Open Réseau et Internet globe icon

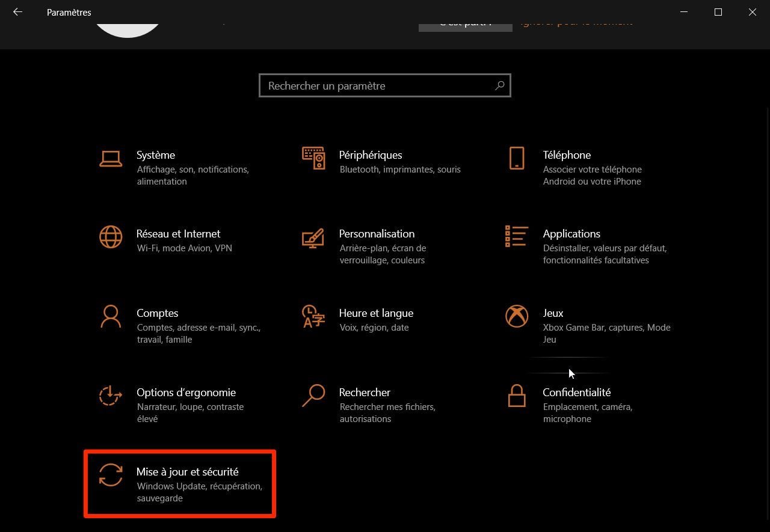click(x=111, y=237)
